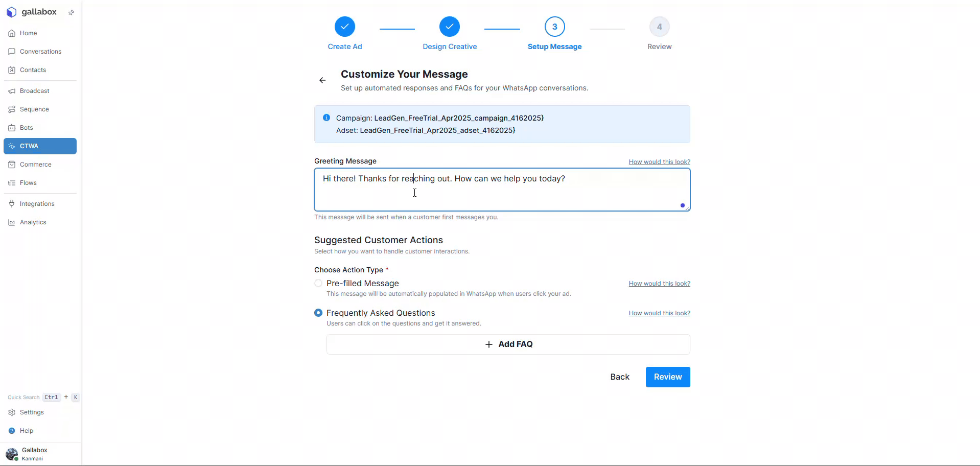The height and width of the screenshot is (466, 980).
Task: Click the Analytics chart icon
Action: [12, 222]
